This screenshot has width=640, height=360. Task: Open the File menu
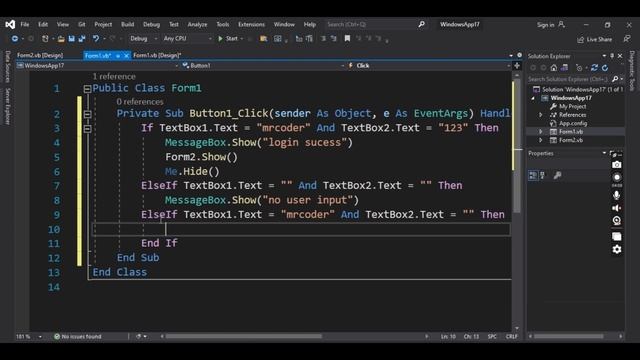(x=25, y=24)
